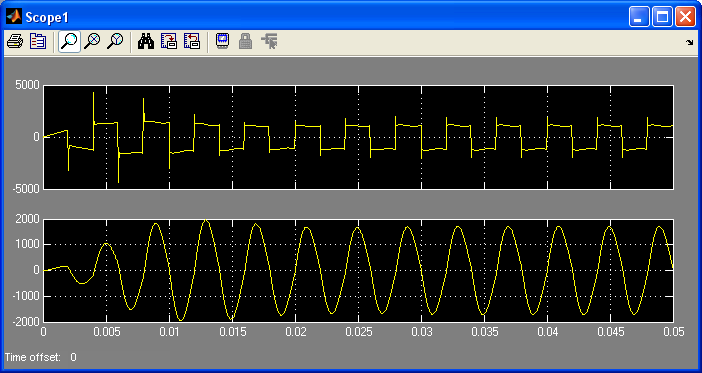Click the Print icon in the toolbar
Viewport: 702px width, 373px height.
click(x=15, y=42)
